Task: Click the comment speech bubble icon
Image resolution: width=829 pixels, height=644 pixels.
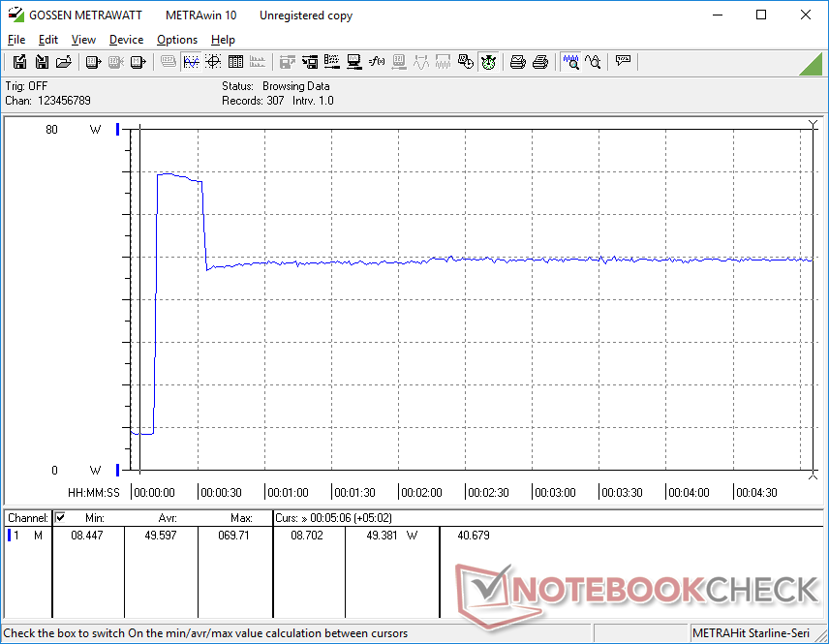Action: (623, 61)
